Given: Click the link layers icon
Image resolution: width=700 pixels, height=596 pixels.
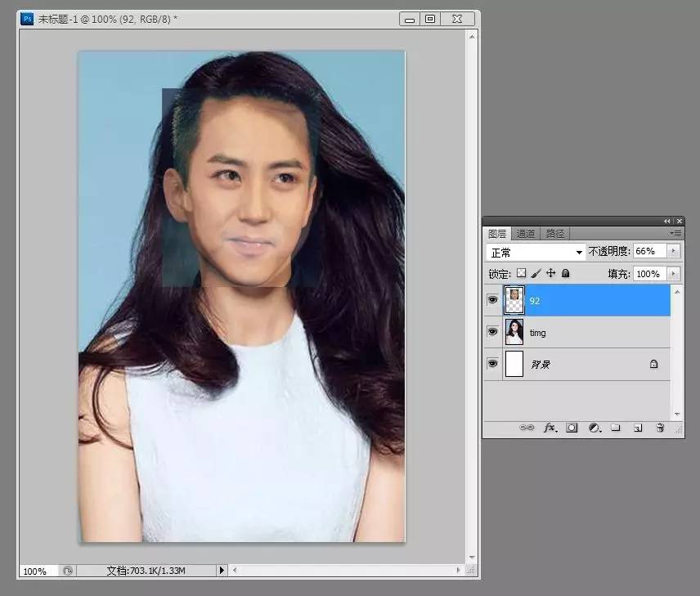Looking at the screenshot, I should (527, 428).
